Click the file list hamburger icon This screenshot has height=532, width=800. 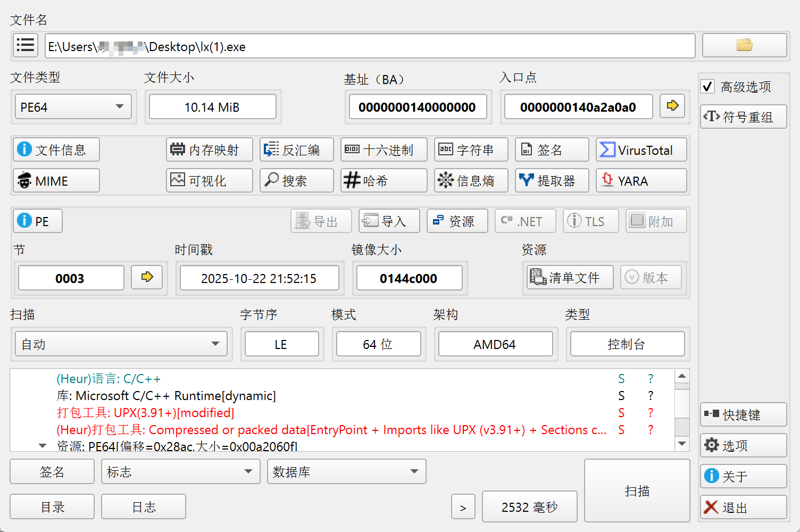tap(26, 46)
